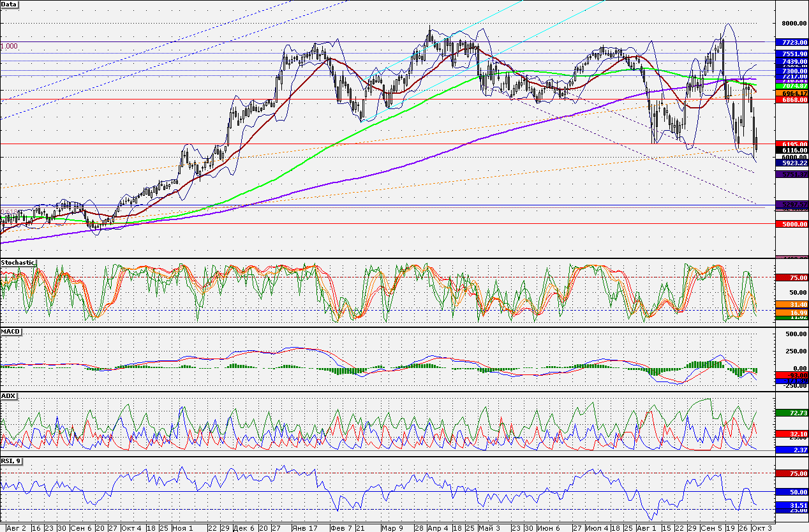Click the Data panel label
The height and width of the screenshot is (532, 809).
coord(10,4)
